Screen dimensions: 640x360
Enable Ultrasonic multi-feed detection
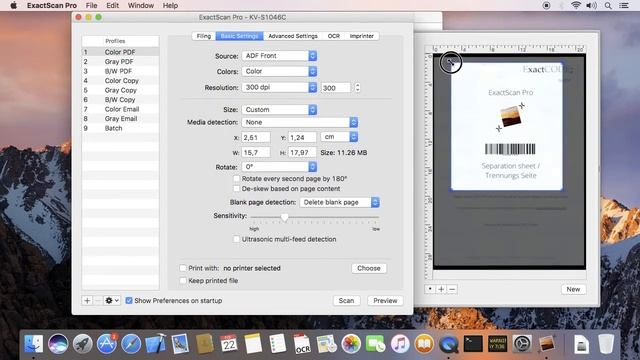tap(236, 239)
